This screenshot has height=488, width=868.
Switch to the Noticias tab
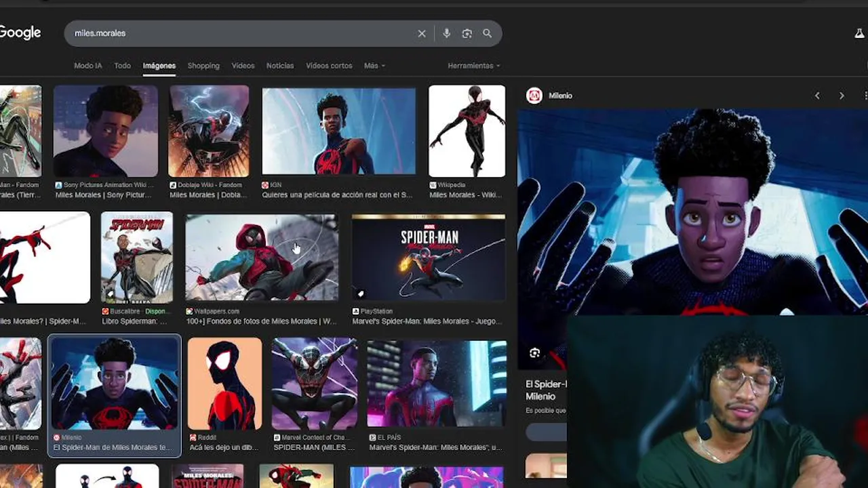[x=280, y=66]
